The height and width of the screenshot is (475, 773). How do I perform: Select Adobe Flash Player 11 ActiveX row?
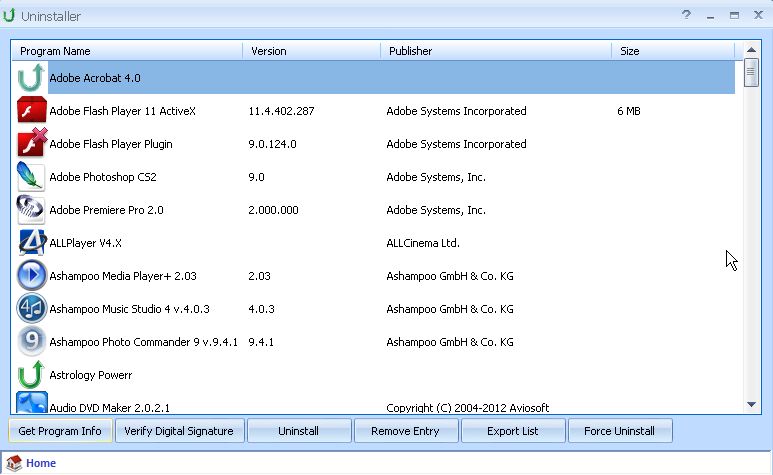pyautogui.click(x=373, y=111)
